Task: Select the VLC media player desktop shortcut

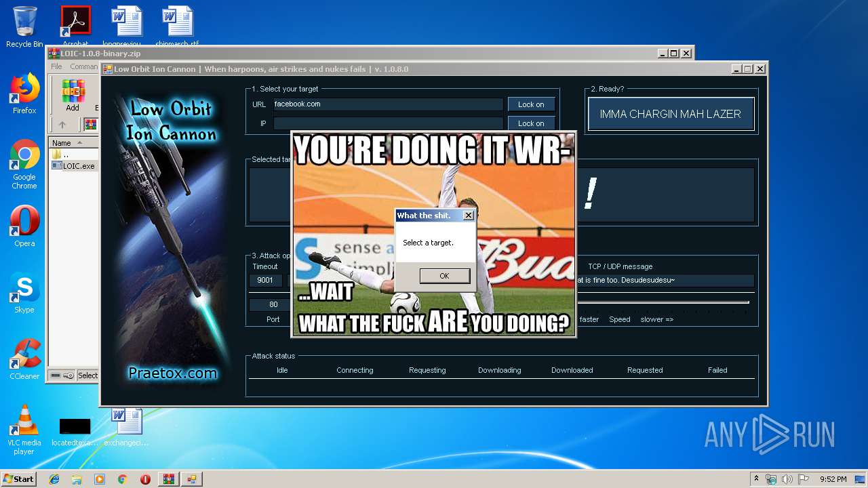Action: [x=24, y=430]
